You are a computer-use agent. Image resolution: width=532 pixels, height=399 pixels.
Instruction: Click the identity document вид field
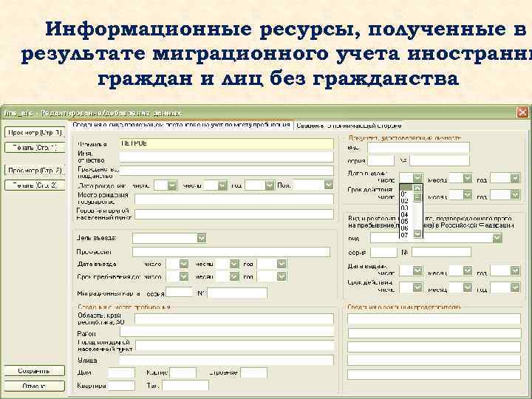pyautogui.click(x=419, y=148)
